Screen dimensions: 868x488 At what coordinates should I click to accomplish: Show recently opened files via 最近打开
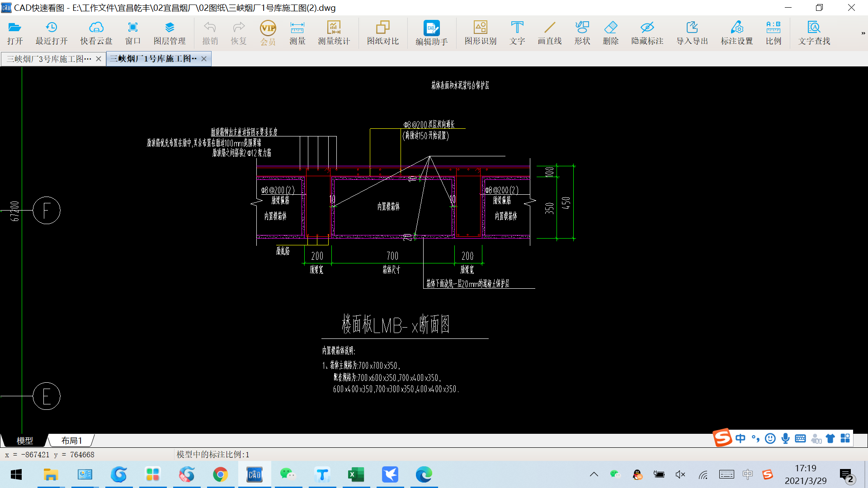(52, 33)
